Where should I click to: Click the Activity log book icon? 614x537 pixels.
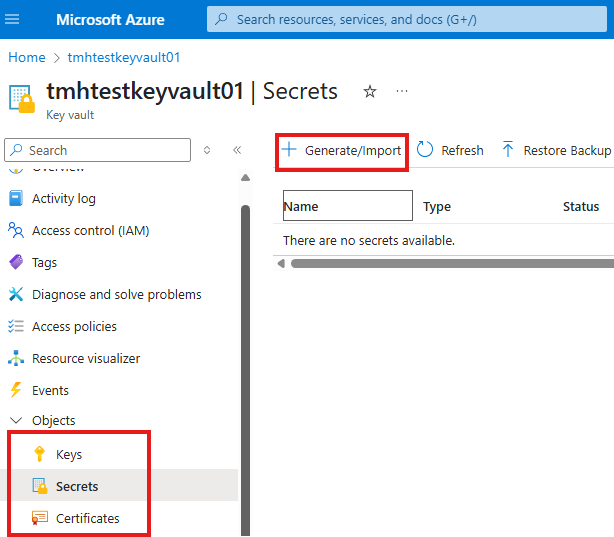tap(16, 198)
